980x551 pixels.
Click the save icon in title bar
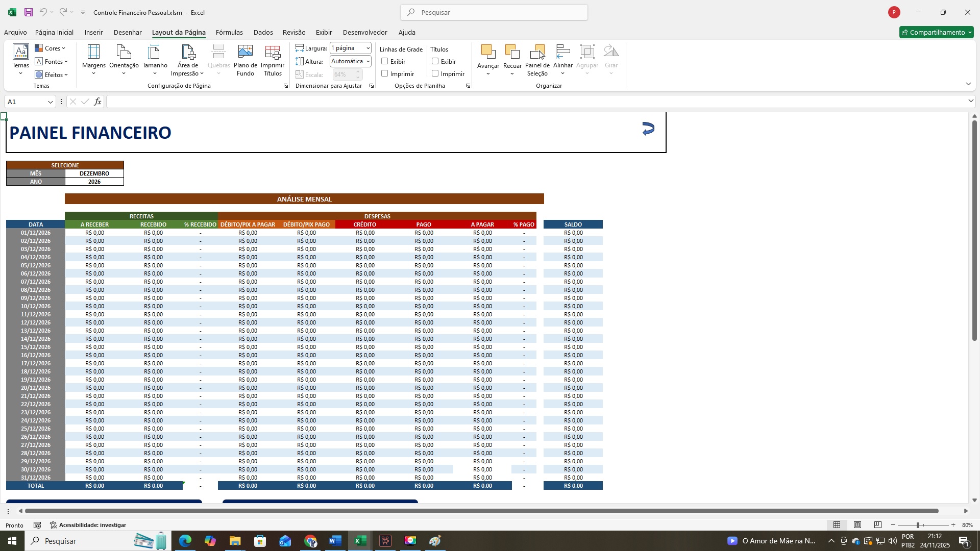(x=29, y=12)
